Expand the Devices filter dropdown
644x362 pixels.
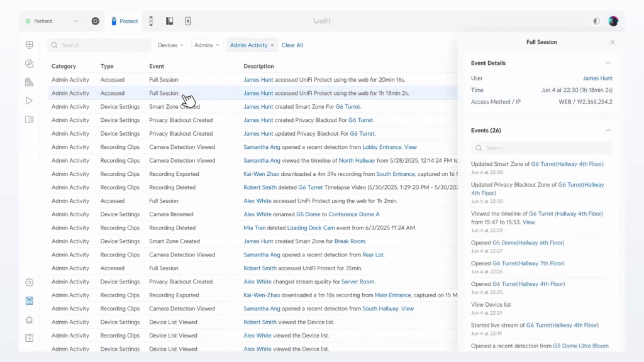(170, 45)
